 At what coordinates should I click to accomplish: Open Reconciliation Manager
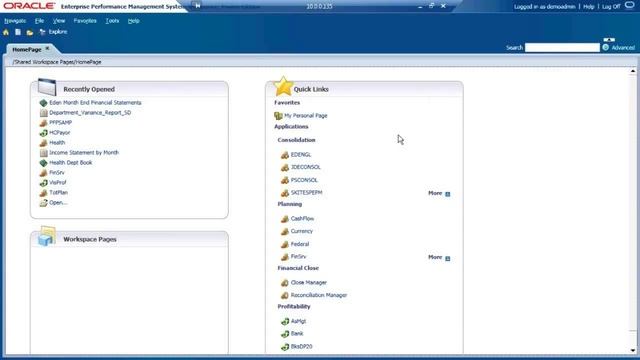[x=319, y=295]
